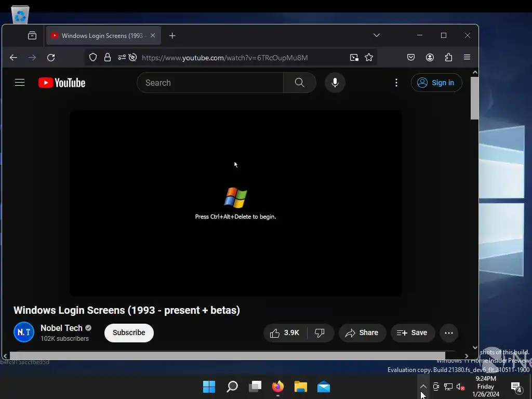
Task: Search with your voice microphone
Action: tap(335, 83)
